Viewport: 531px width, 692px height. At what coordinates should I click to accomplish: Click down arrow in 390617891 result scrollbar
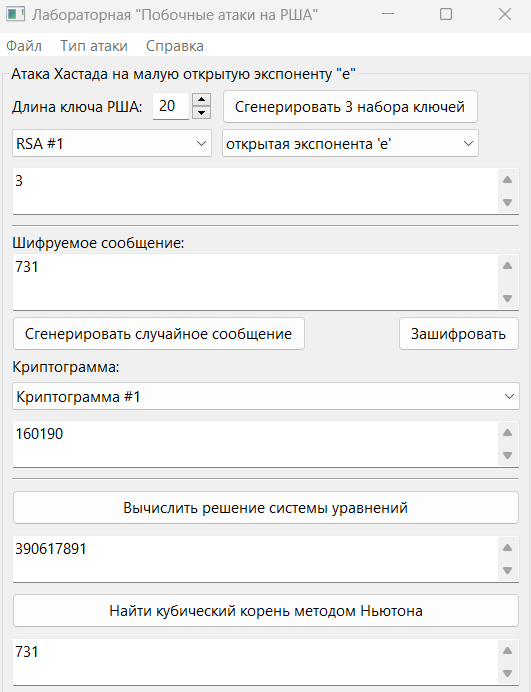click(x=508, y=570)
